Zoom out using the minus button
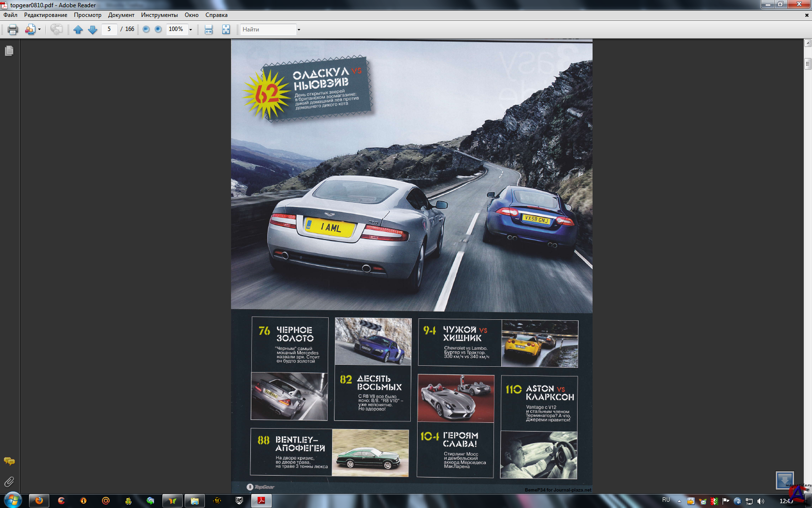 146,30
